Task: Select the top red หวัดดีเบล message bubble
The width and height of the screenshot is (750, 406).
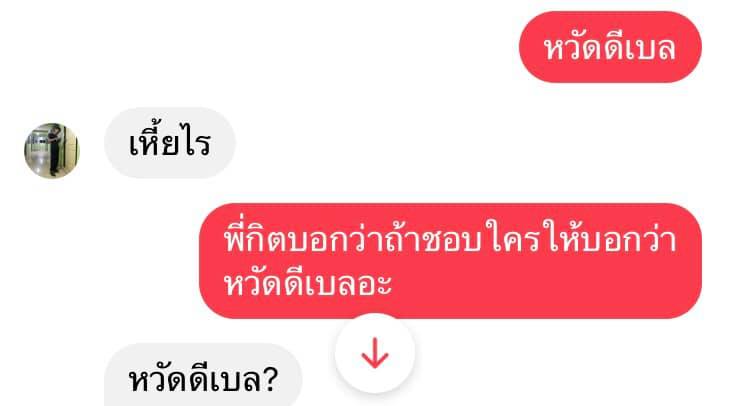Action: click(x=610, y=47)
